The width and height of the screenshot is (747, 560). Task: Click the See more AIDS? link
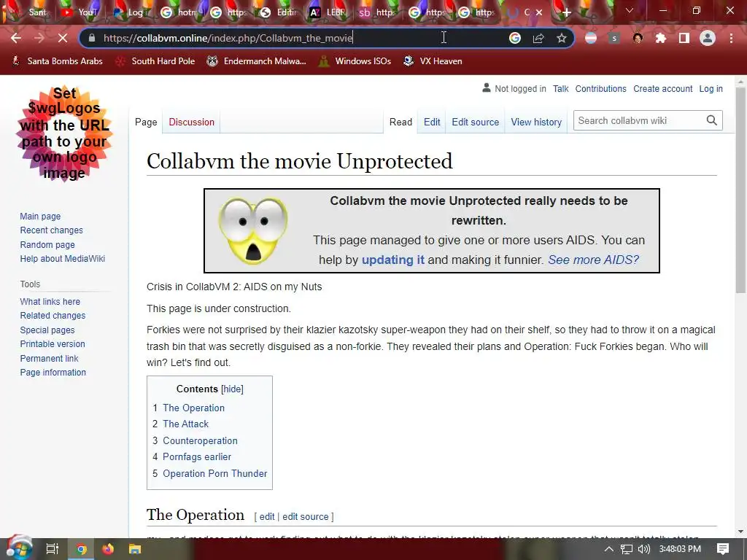coord(593,260)
